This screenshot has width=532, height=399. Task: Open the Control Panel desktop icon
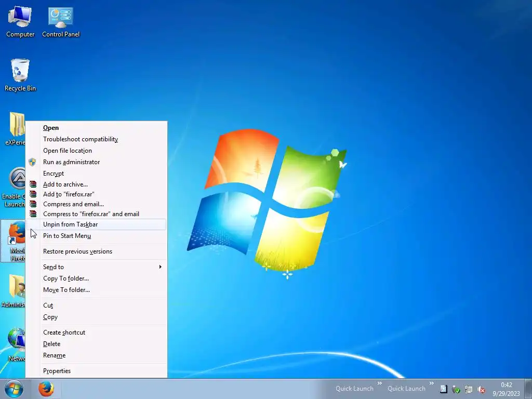(61, 22)
